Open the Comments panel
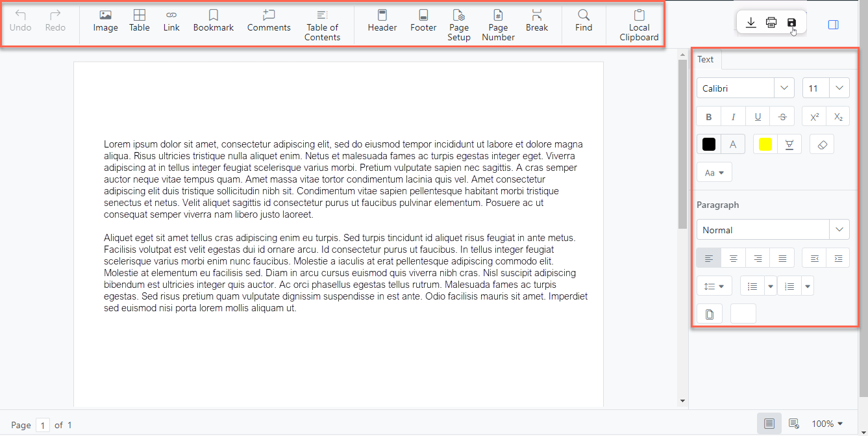Image resolution: width=868 pixels, height=436 pixels. click(x=268, y=21)
